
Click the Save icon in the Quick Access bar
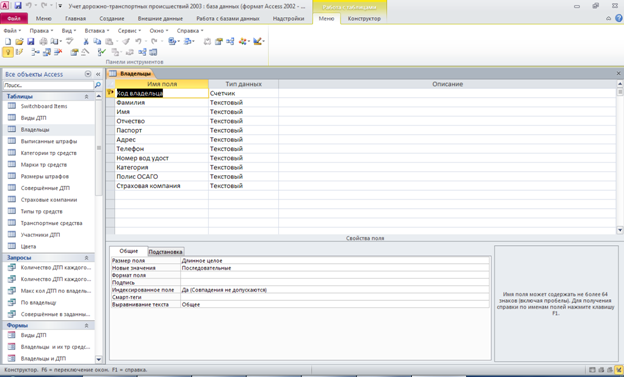point(18,6)
